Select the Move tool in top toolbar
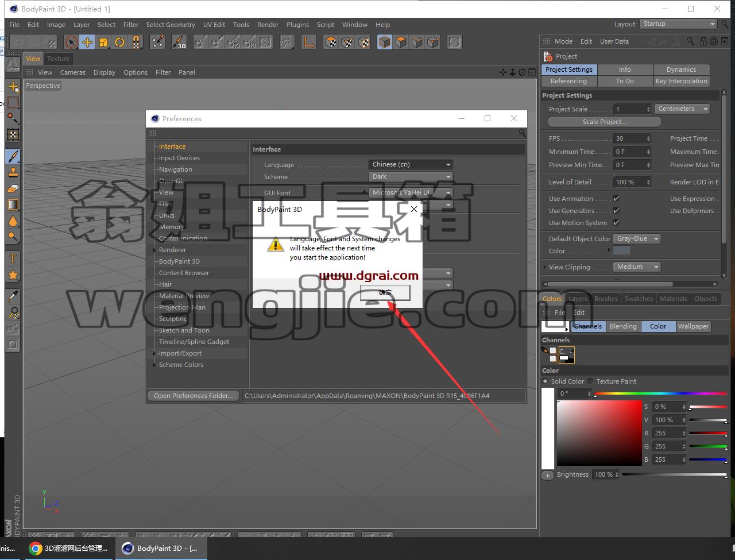Image resolution: width=735 pixels, height=560 pixels. (87, 42)
